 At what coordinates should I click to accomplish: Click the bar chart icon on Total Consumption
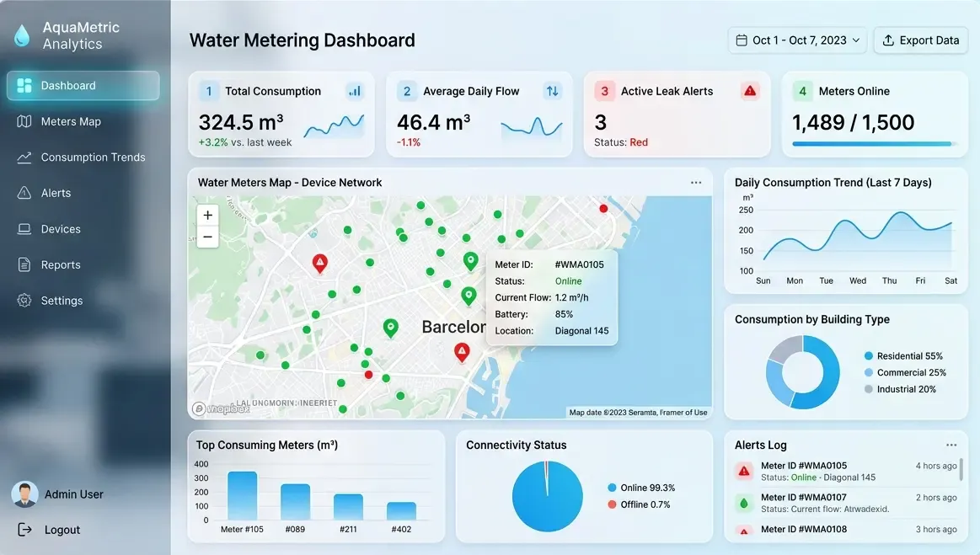pyautogui.click(x=355, y=91)
